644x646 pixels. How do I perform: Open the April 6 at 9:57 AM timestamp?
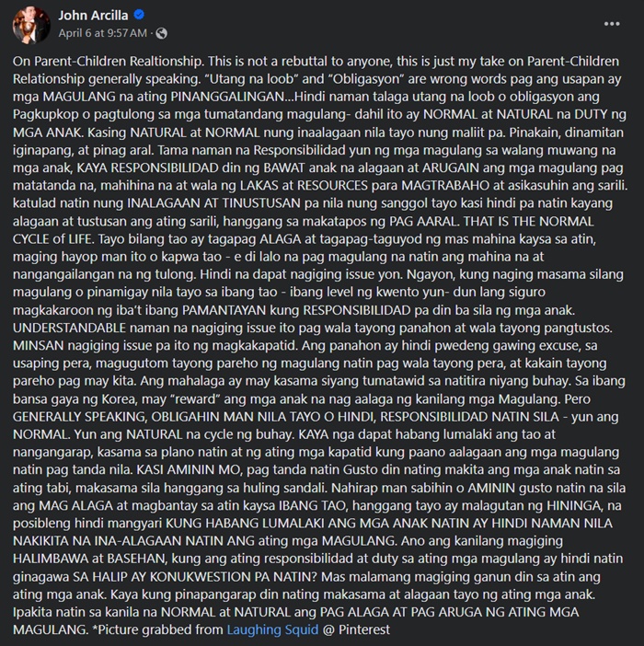coord(102,33)
